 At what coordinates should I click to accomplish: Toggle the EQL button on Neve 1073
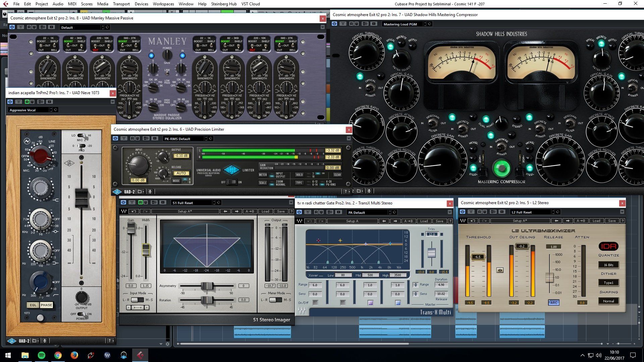tap(33, 305)
